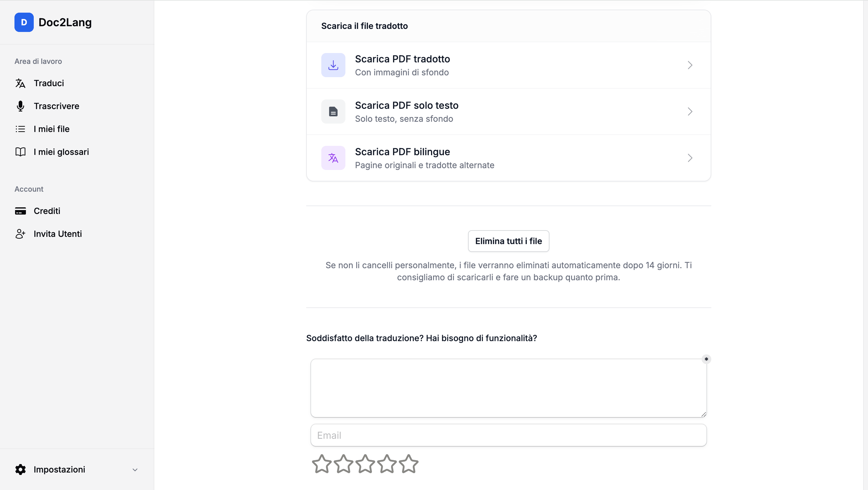Click the Crediti credit card icon
This screenshot has width=868, height=490.
pyautogui.click(x=20, y=211)
